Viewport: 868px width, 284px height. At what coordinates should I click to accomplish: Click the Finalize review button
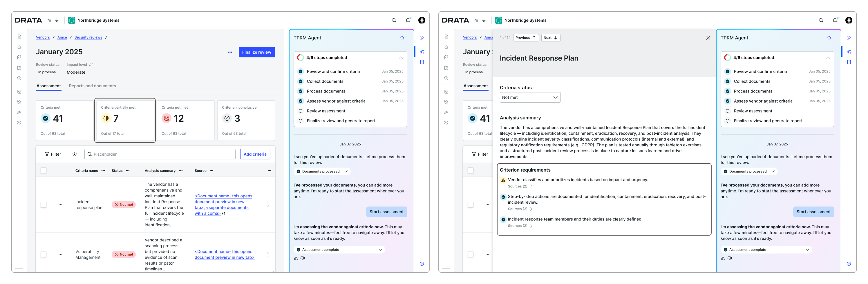256,52
